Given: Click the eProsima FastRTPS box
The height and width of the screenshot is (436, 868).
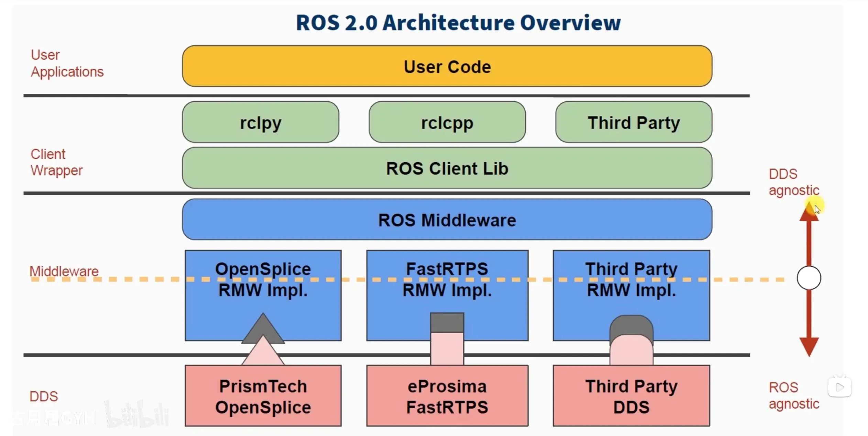Looking at the screenshot, I should 447,396.
